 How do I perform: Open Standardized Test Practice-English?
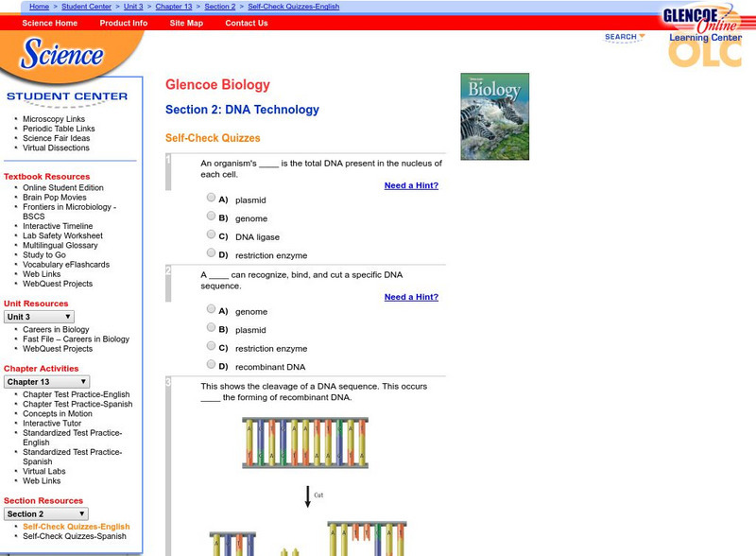(73, 438)
